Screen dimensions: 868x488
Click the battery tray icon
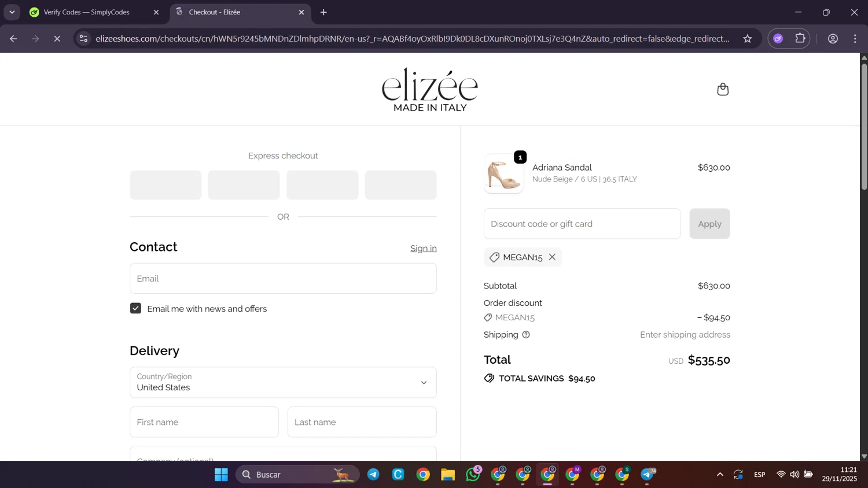[x=808, y=475]
